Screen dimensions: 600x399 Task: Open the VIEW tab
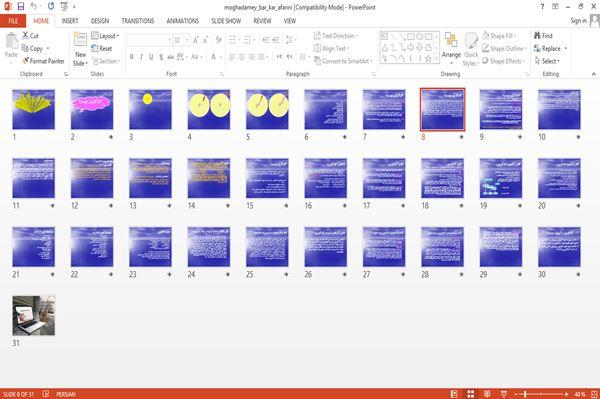tap(290, 21)
